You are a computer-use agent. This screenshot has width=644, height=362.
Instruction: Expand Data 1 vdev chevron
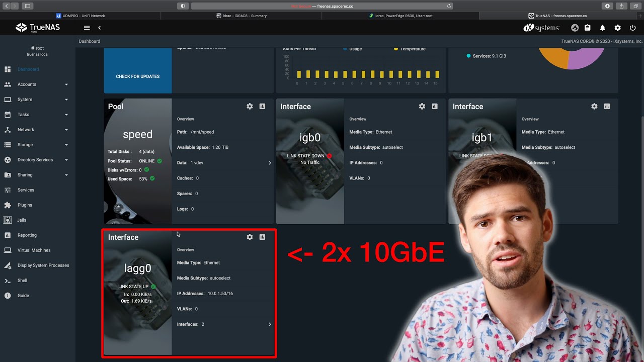click(270, 163)
